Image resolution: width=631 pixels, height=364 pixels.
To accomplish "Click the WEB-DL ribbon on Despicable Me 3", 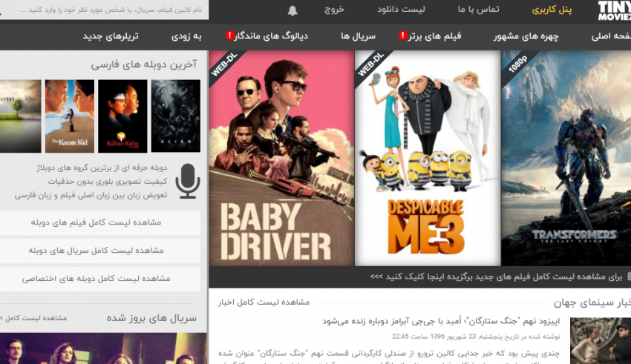I will (x=370, y=64).
